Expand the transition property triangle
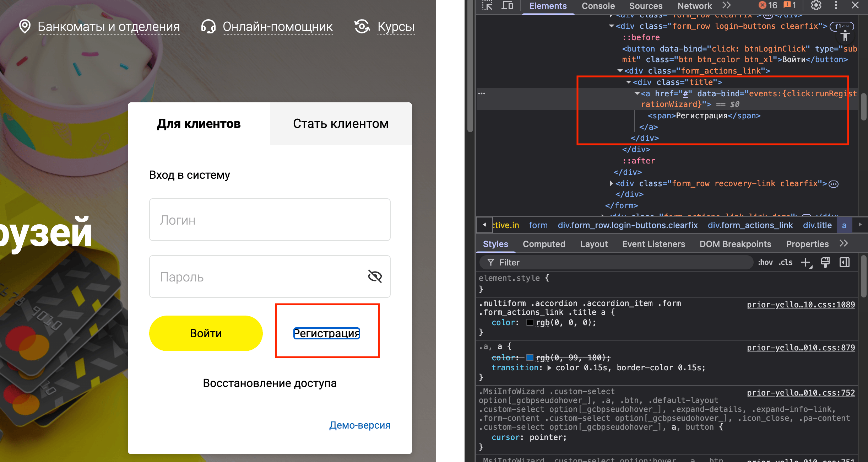The width and height of the screenshot is (868, 462). pyautogui.click(x=549, y=368)
